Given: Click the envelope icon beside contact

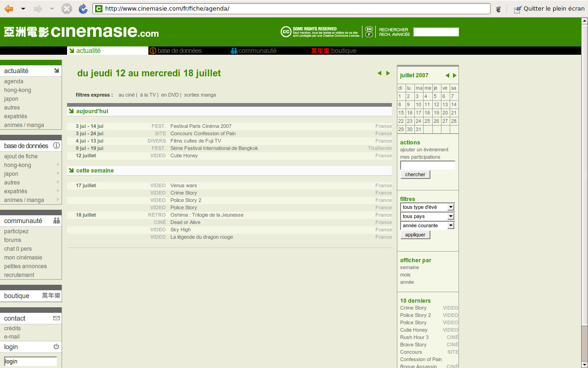Looking at the screenshot, I should (x=56, y=318).
